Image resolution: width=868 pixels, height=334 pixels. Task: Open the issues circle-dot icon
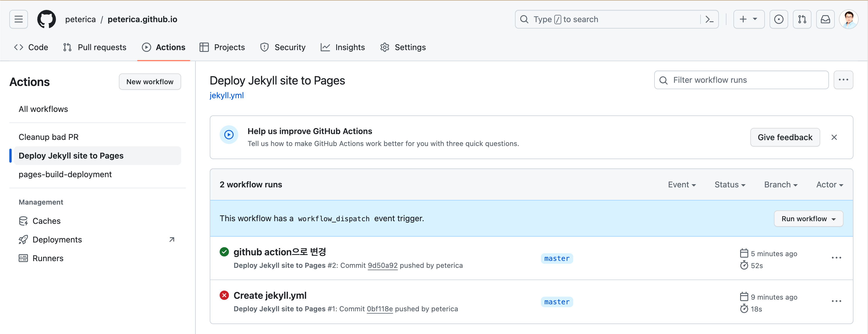pyautogui.click(x=778, y=19)
